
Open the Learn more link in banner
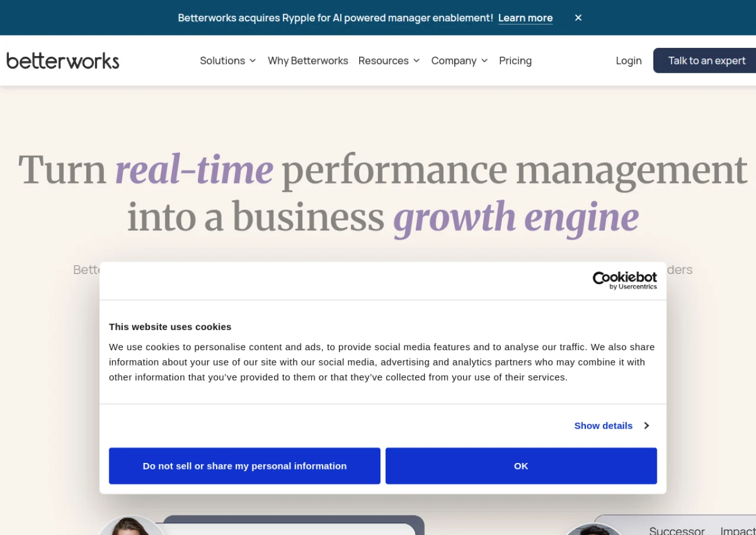coord(526,18)
